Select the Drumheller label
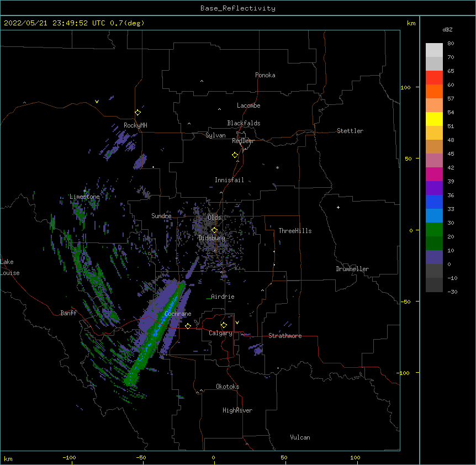The width and height of the screenshot is (476, 465). pyautogui.click(x=352, y=269)
